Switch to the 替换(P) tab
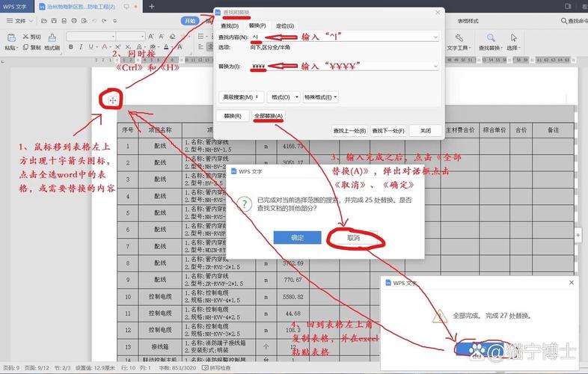This screenshot has height=374, width=588. (x=257, y=25)
